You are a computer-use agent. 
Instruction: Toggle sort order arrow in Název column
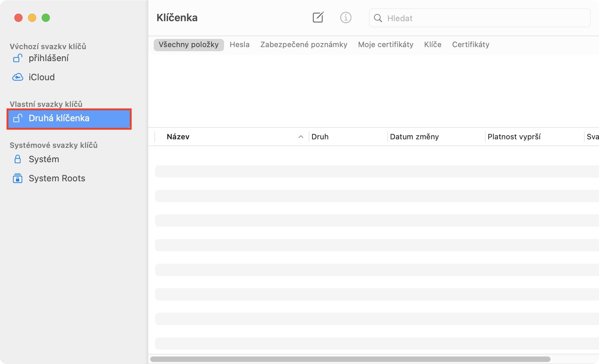[x=301, y=137]
